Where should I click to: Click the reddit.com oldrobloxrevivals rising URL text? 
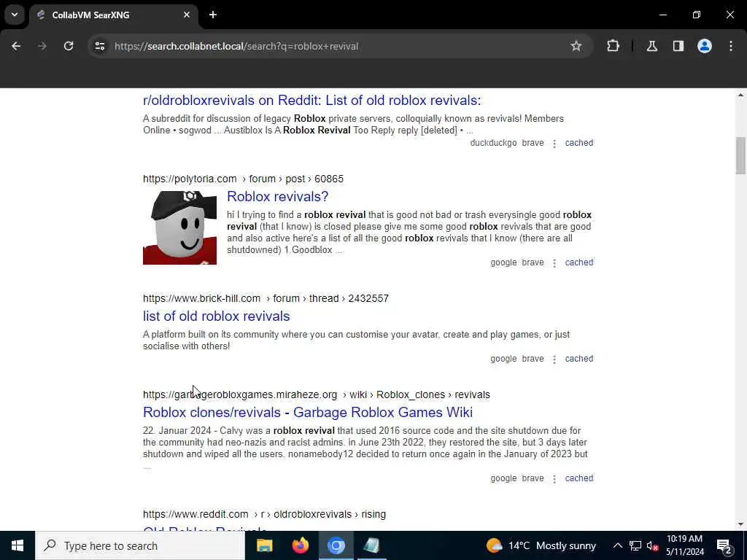(x=264, y=514)
